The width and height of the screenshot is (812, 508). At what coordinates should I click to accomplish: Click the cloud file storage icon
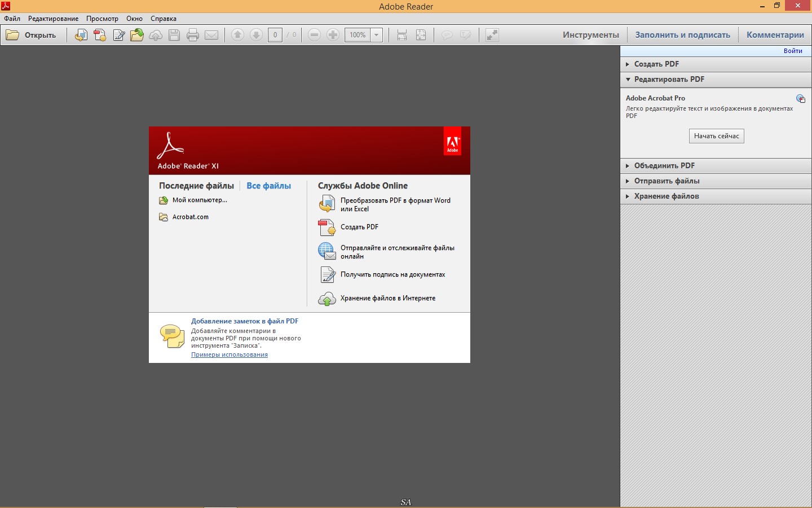click(327, 299)
